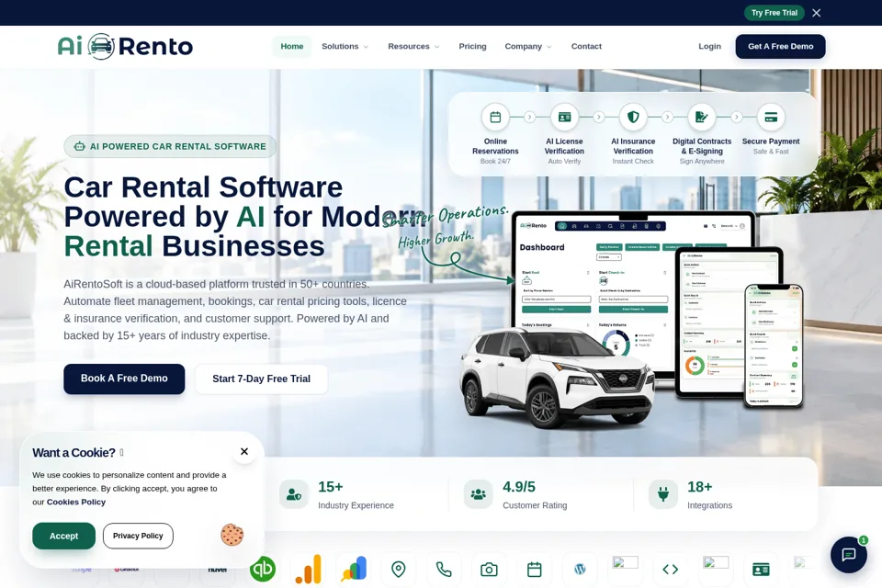Click the Login link
The height and width of the screenshot is (588, 882).
click(x=709, y=46)
